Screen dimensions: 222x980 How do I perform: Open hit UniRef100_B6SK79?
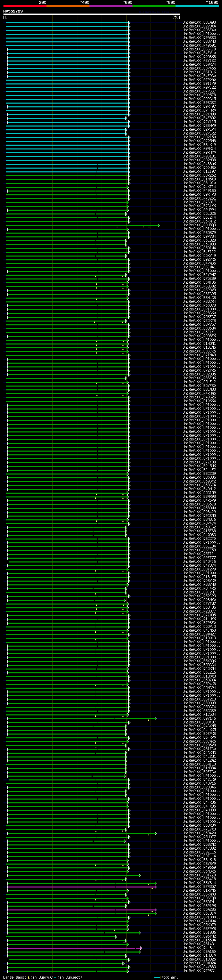[x=199, y=49]
